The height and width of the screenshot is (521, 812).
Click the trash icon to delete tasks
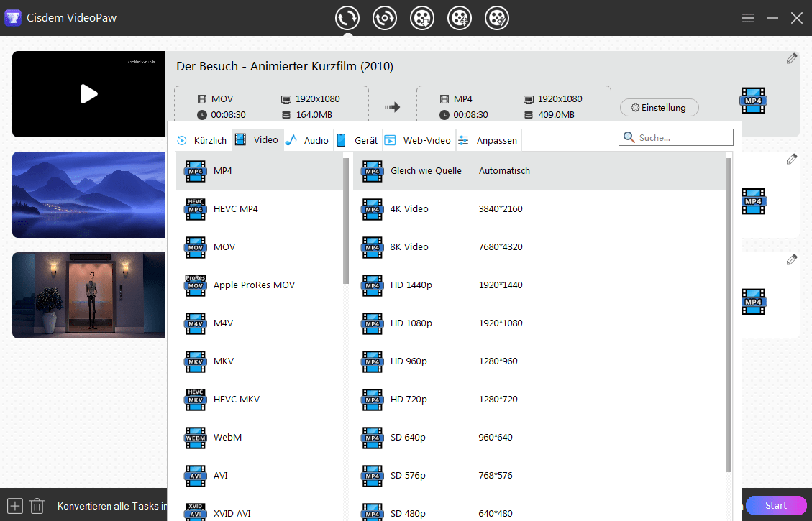tap(37, 506)
